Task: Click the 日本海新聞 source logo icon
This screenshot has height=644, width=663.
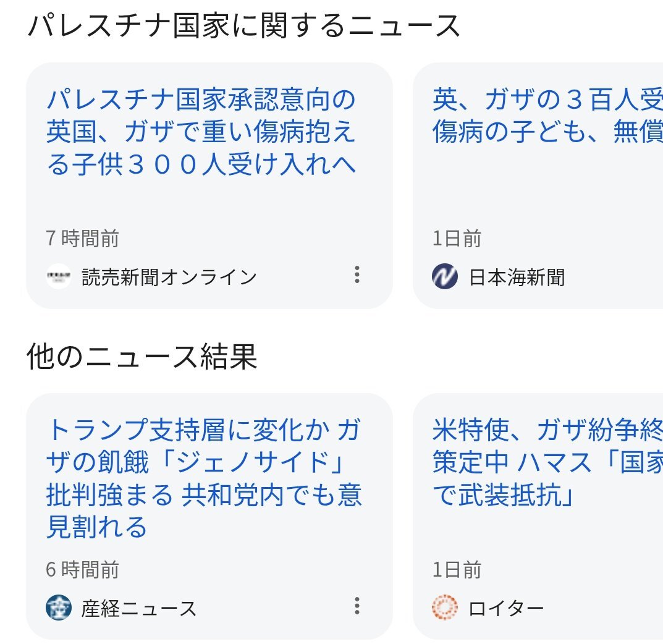Action: pyautogui.click(x=445, y=276)
